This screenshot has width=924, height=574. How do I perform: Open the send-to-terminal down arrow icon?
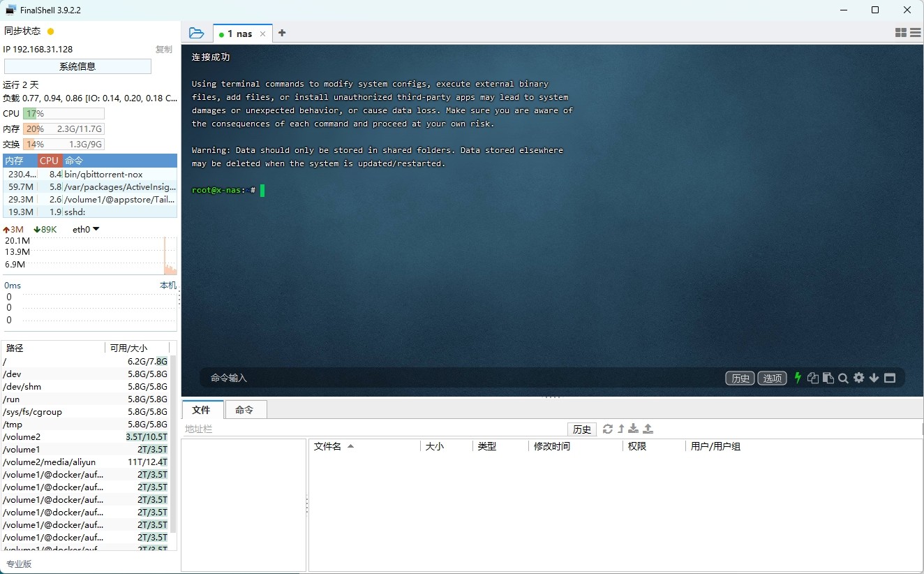point(874,378)
